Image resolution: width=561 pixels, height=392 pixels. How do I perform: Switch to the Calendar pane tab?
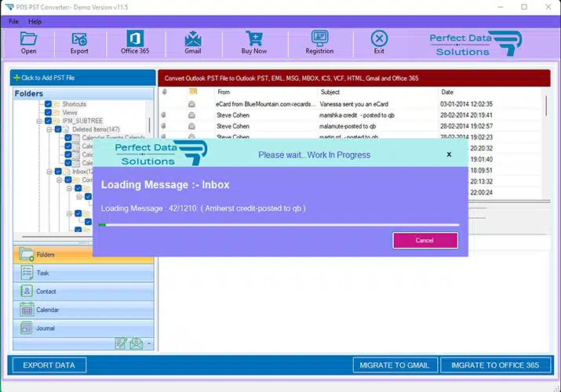[83, 310]
